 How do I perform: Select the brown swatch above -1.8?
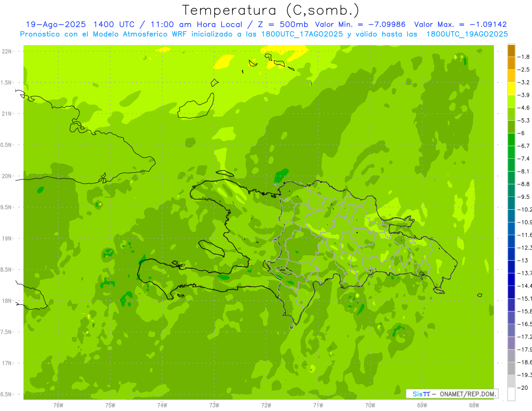(511, 51)
